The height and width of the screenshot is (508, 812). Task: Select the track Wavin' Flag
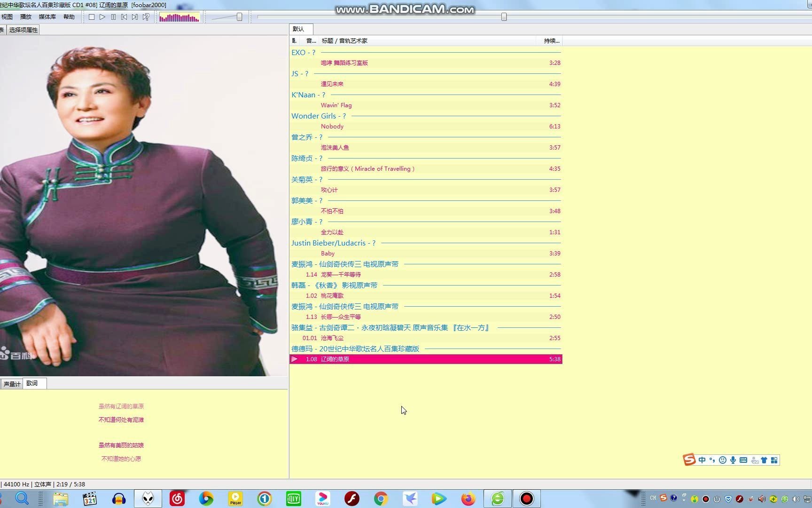pos(426,105)
